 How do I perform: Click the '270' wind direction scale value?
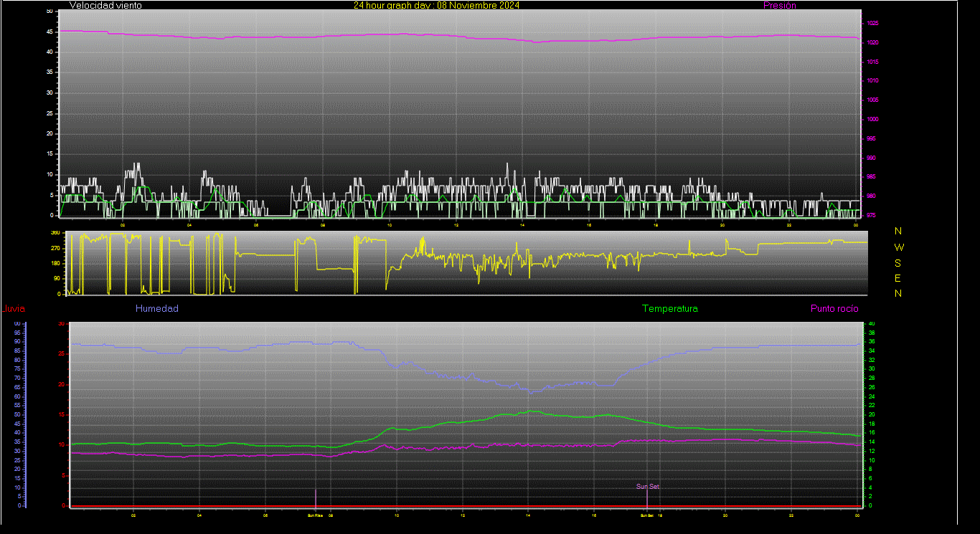[55, 249]
